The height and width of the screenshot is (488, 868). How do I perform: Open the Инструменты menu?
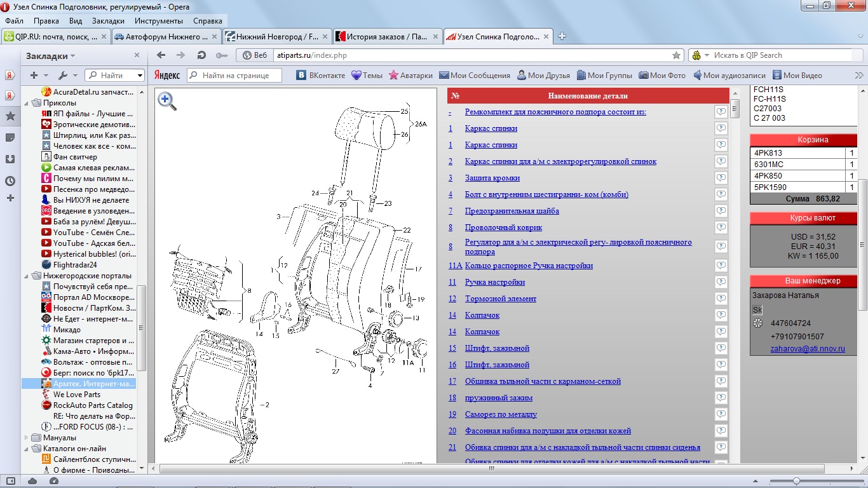[x=158, y=21]
